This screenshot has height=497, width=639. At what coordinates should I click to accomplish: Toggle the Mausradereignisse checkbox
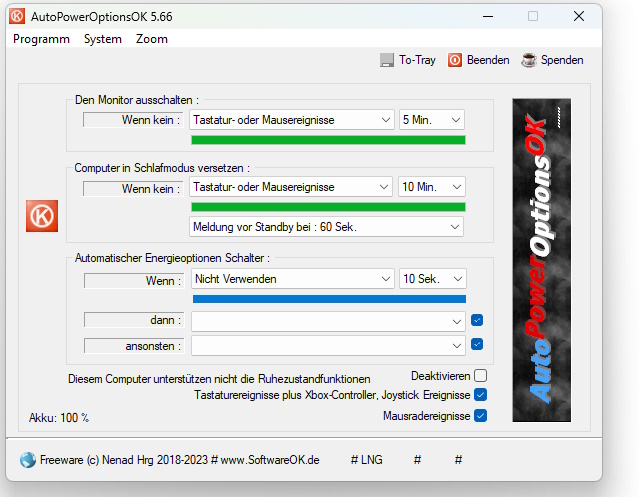[481, 415]
